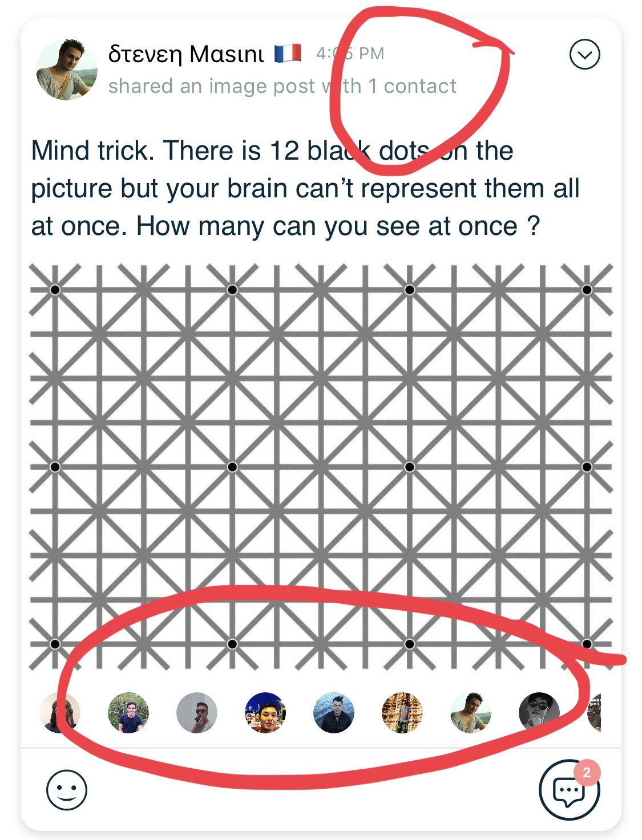The height and width of the screenshot is (840, 642).
Task: Select viewer avatar of man in front of night skyline
Action: [265, 713]
